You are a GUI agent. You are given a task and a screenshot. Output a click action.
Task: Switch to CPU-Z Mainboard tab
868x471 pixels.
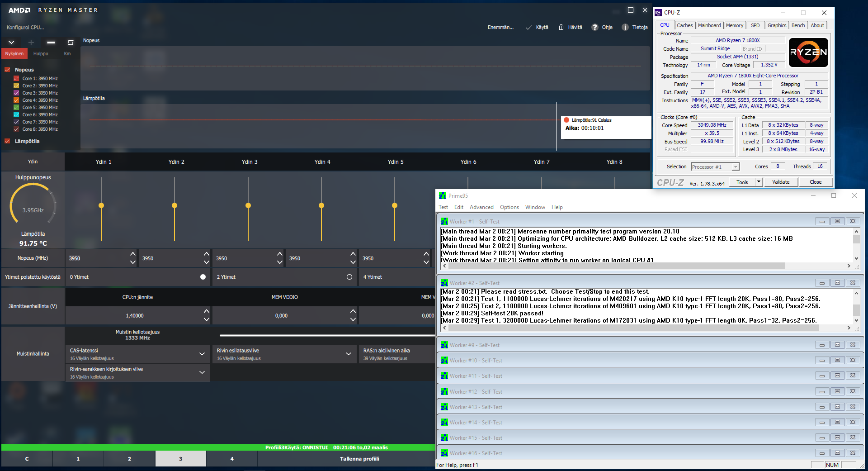(709, 25)
